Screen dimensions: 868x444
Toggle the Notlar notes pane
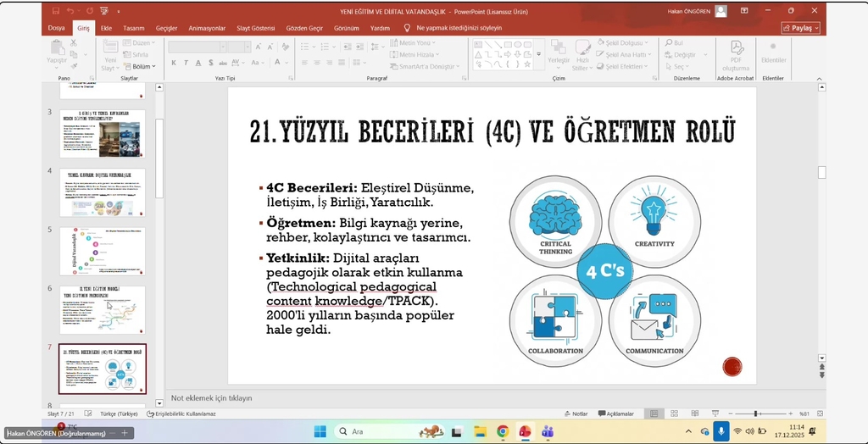point(576,413)
